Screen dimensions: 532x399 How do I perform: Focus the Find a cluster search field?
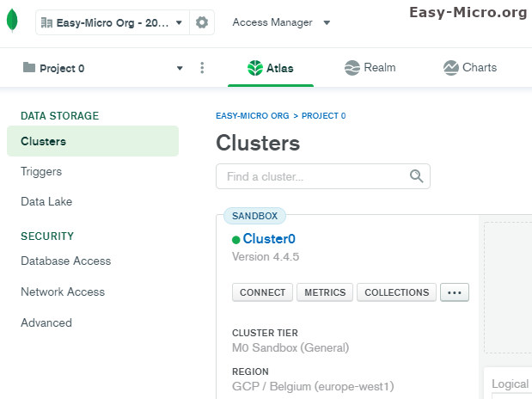[323, 176]
